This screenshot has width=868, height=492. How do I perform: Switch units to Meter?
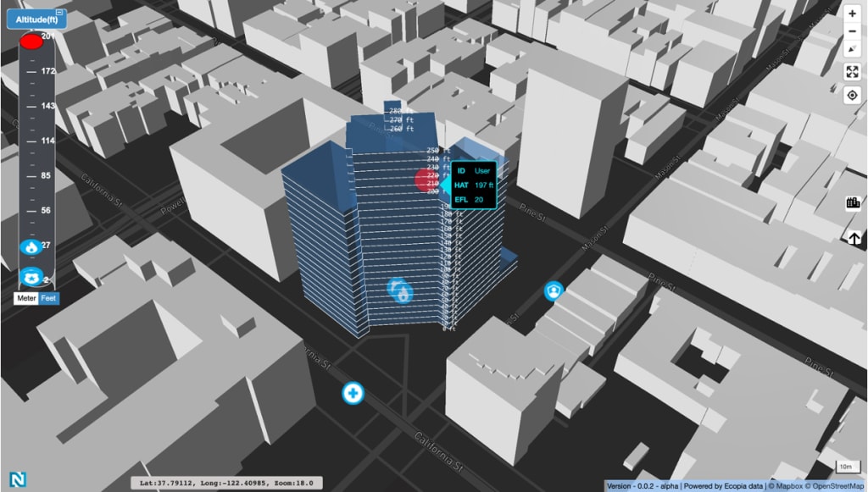click(x=26, y=298)
